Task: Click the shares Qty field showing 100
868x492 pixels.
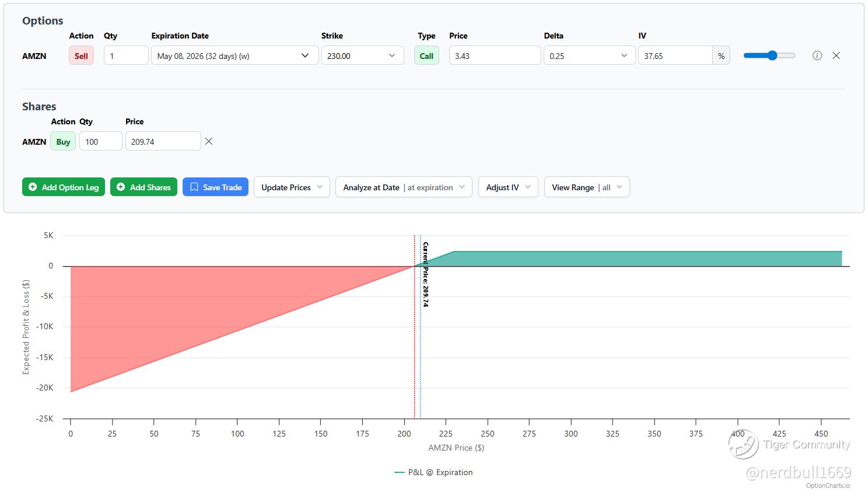Action: [x=100, y=141]
